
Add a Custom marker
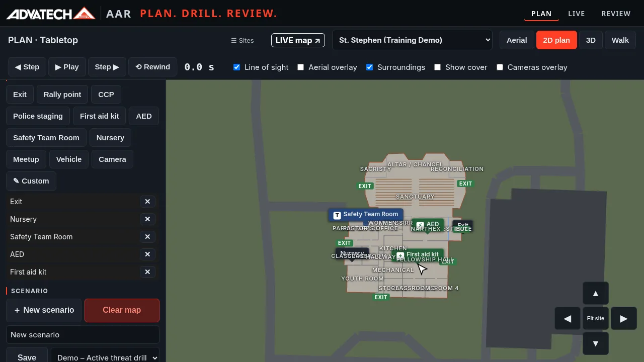[x=31, y=181]
